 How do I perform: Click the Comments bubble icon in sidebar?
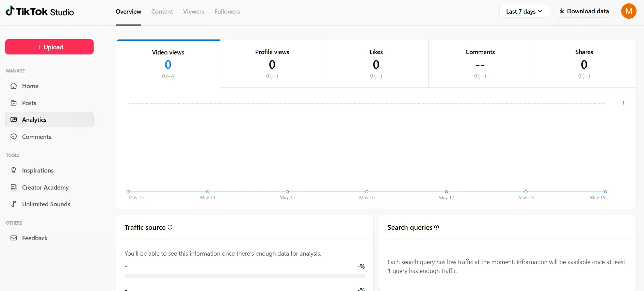point(14,136)
